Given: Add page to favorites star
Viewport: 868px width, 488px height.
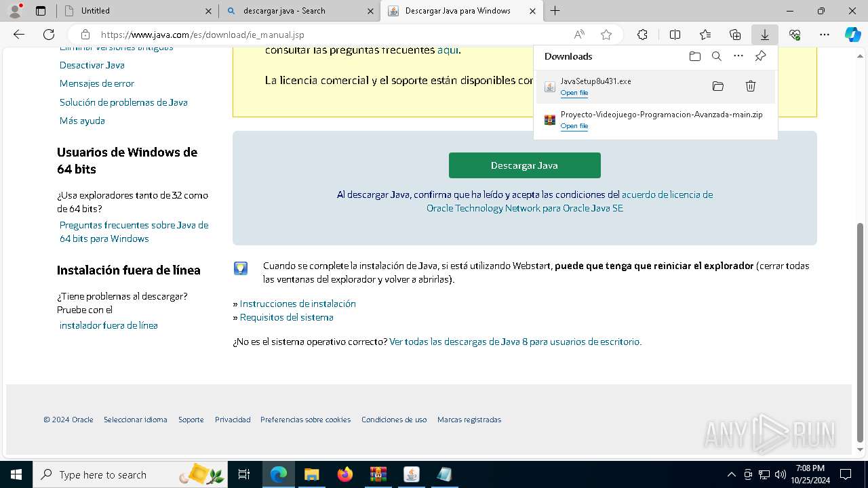Looking at the screenshot, I should [x=606, y=35].
